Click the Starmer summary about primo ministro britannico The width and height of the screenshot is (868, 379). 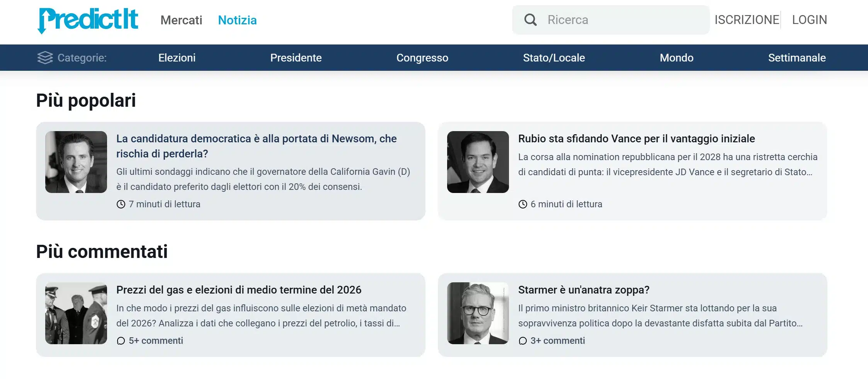pyautogui.click(x=660, y=316)
